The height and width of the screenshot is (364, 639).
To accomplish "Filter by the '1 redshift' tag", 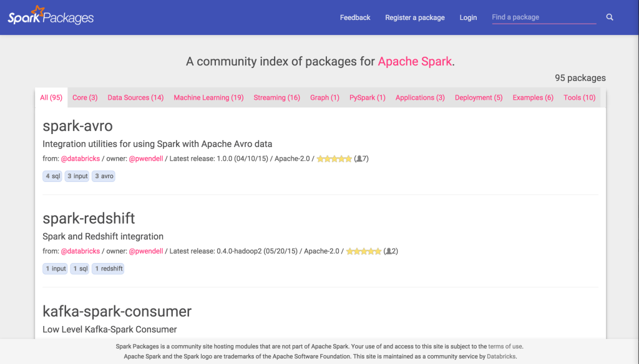I will click(108, 269).
